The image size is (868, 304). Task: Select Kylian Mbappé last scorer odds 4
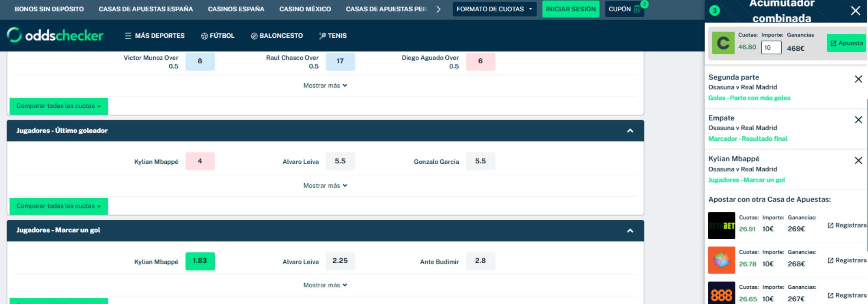tap(200, 161)
